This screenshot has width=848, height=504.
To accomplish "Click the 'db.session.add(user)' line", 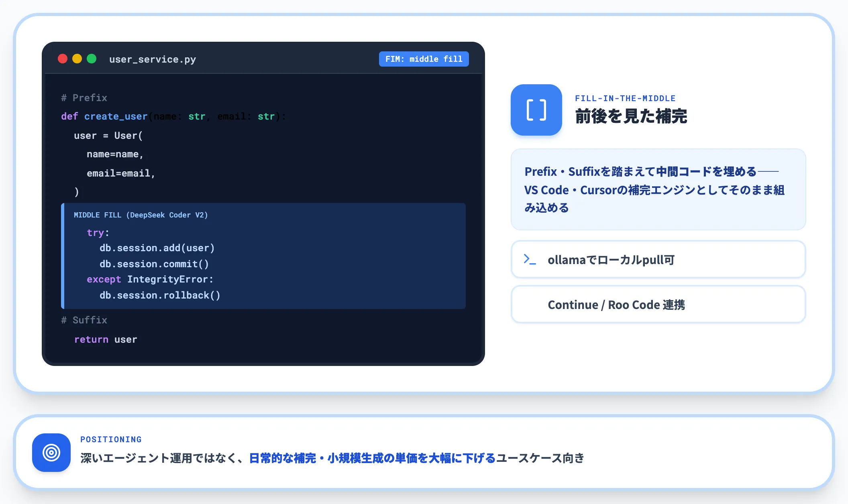I will (x=157, y=248).
